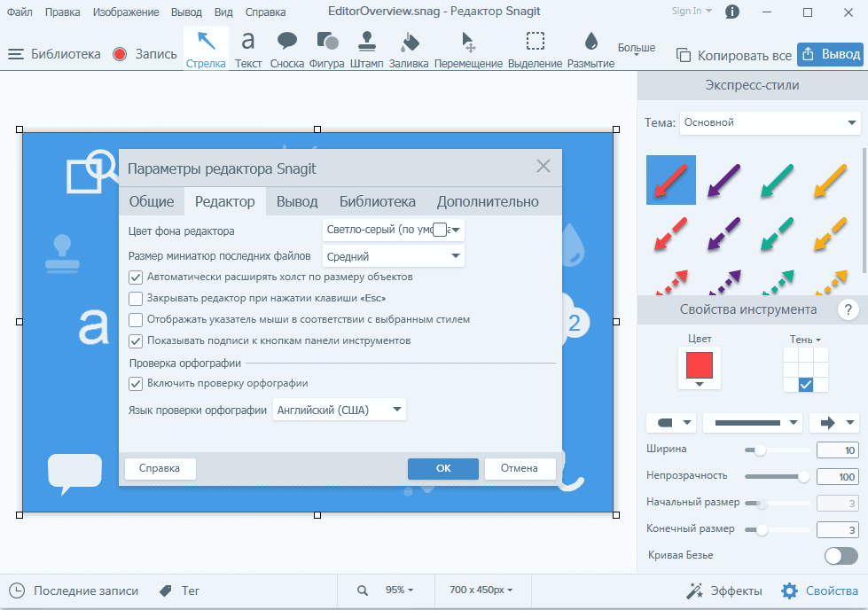Open the Справка menu in menu bar

pyautogui.click(x=265, y=12)
